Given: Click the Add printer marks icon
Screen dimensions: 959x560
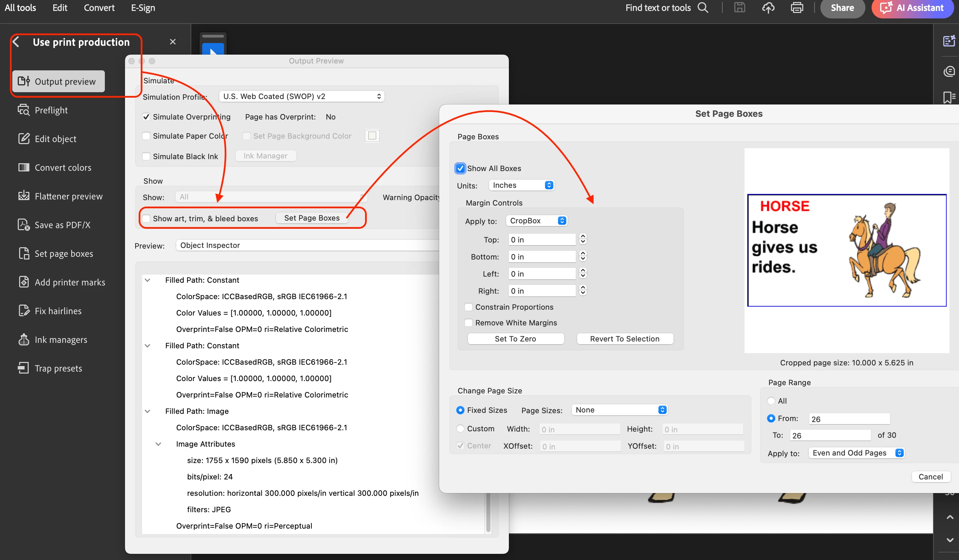Looking at the screenshot, I should (x=24, y=282).
